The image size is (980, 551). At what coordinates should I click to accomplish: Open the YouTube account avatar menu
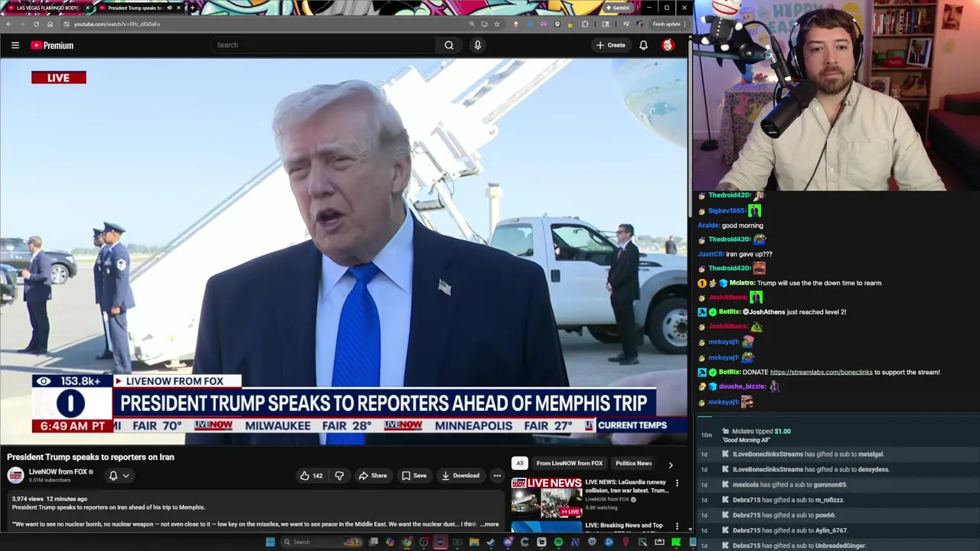coord(668,45)
